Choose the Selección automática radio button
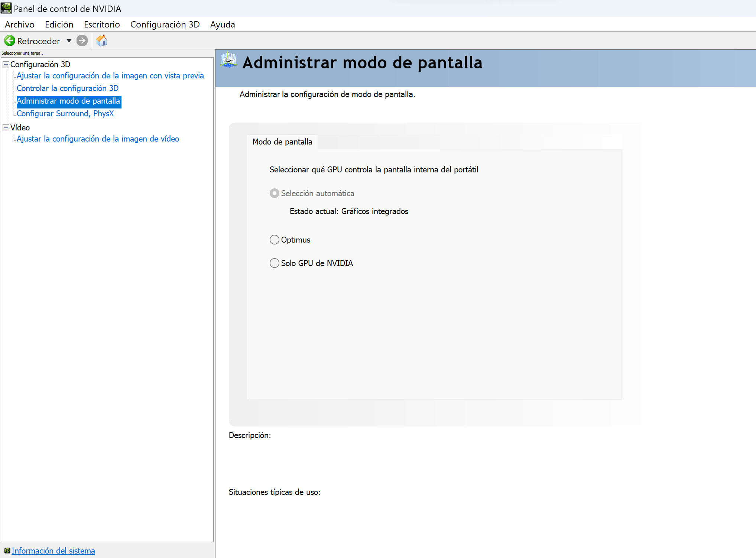Viewport: 756px width, 558px height. pos(274,193)
